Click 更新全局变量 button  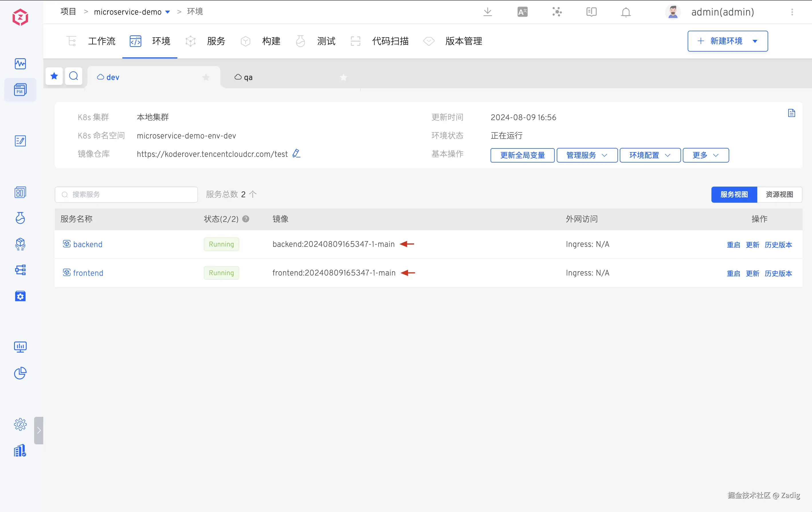522,155
